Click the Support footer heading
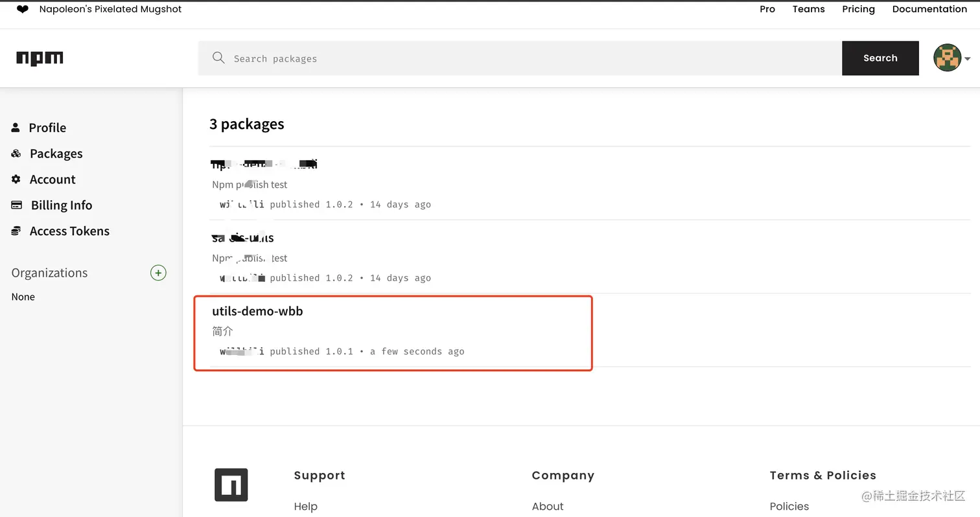Image resolution: width=980 pixels, height=517 pixels. point(320,476)
